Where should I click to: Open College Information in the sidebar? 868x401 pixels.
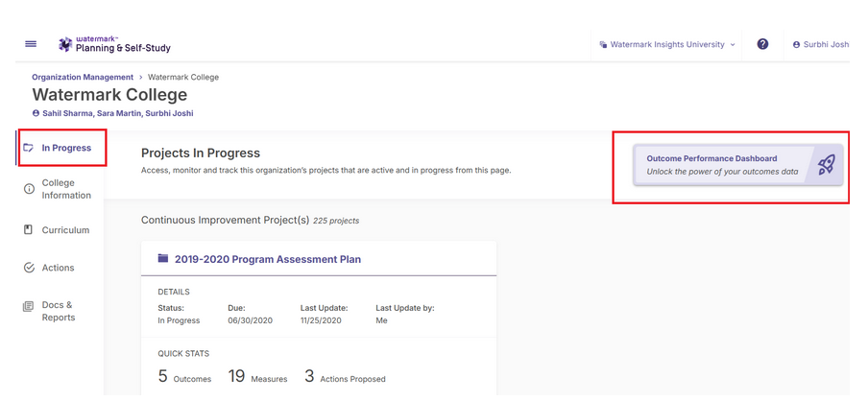click(60, 189)
